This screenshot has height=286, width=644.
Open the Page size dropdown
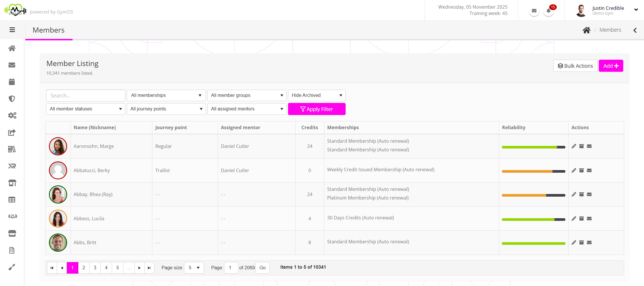click(194, 268)
